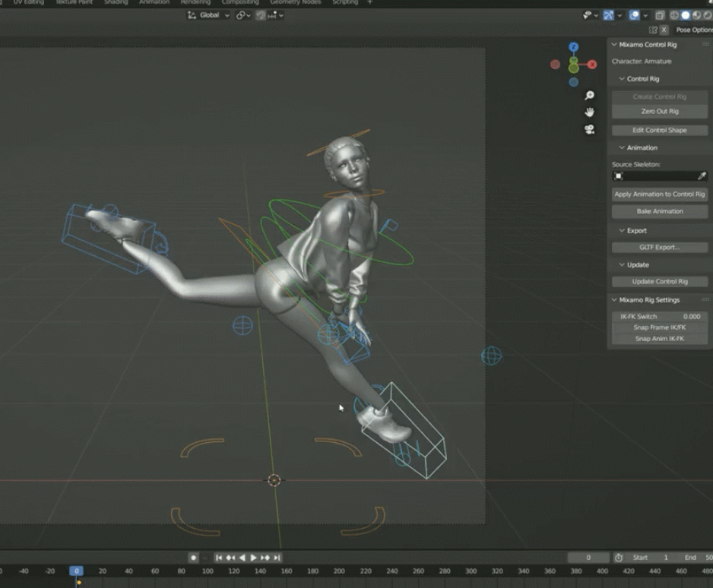Toggle camera view with the camera icon
This screenshot has width=713, height=588.
point(589,129)
